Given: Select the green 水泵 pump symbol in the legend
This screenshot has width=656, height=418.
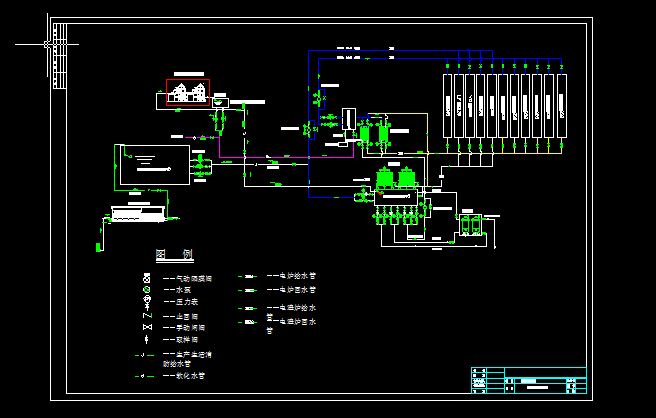Looking at the screenshot, I should [146, 290].
